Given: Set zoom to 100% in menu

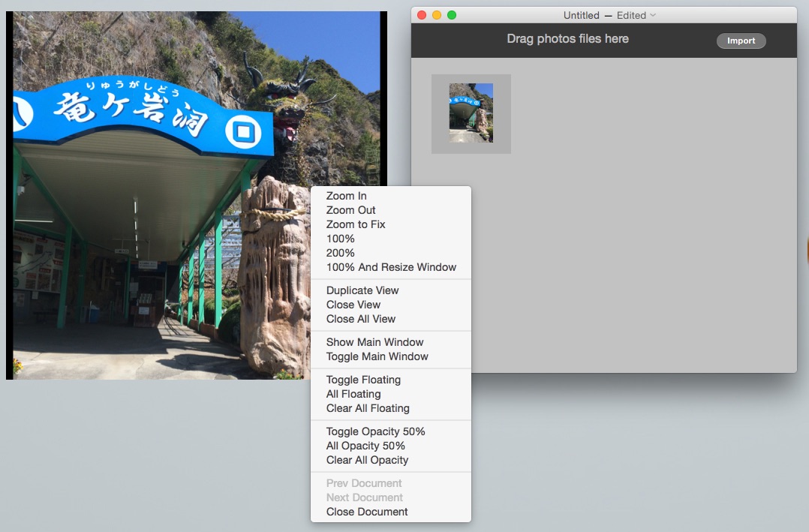Looking at the screenshot, I should 390,239.
